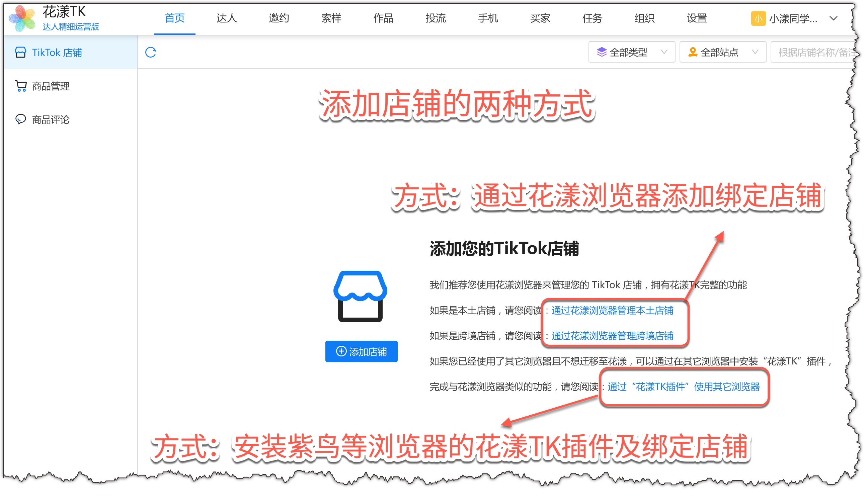Click the large blue shop illustration
This screenshot has width=865, height=504.
[x=361, y=297]
